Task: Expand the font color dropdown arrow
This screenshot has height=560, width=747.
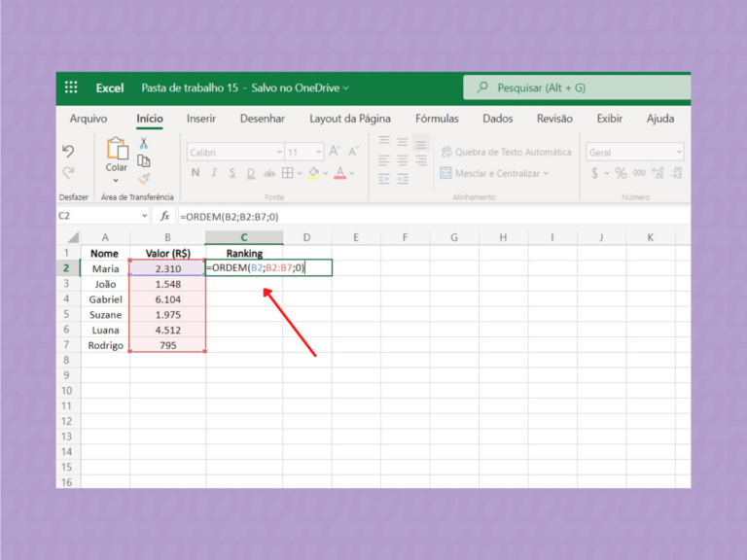Action: pos(352,173)
